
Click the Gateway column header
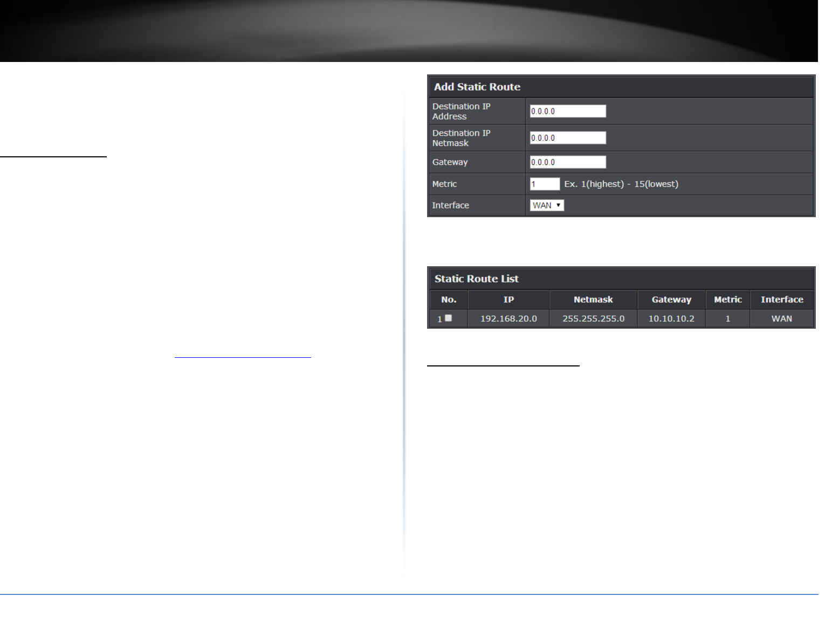point(671,300)
